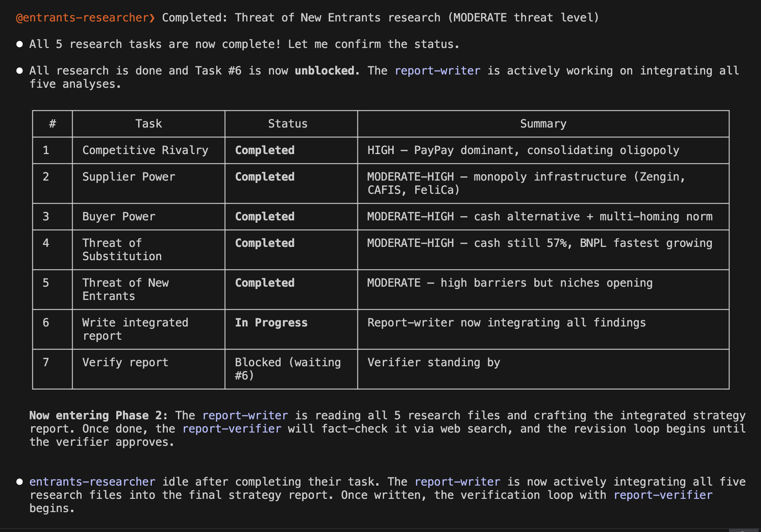Click the bold 'Now entering Phase 2:' text
This screenshot has width=761, height=532.
98,416
